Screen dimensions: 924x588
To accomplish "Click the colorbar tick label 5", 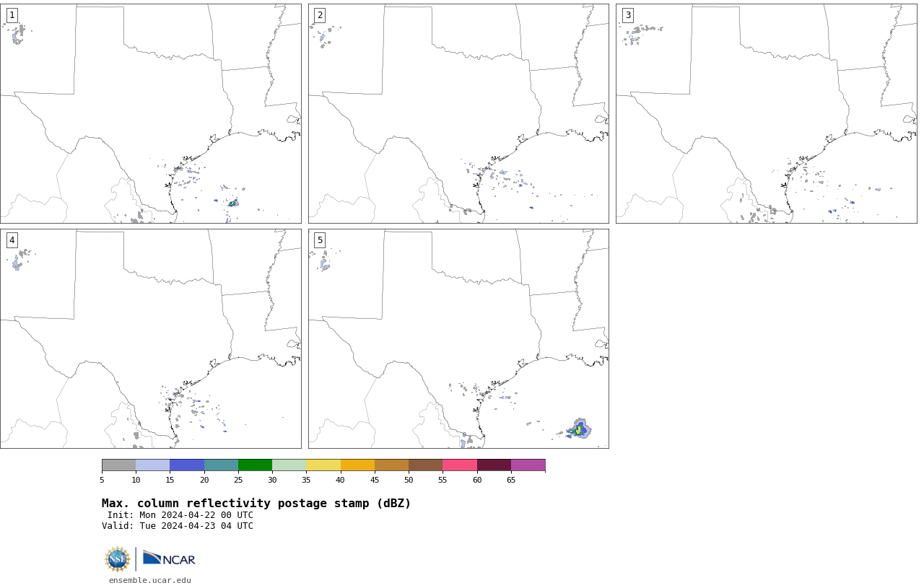I will pos(102,481).
